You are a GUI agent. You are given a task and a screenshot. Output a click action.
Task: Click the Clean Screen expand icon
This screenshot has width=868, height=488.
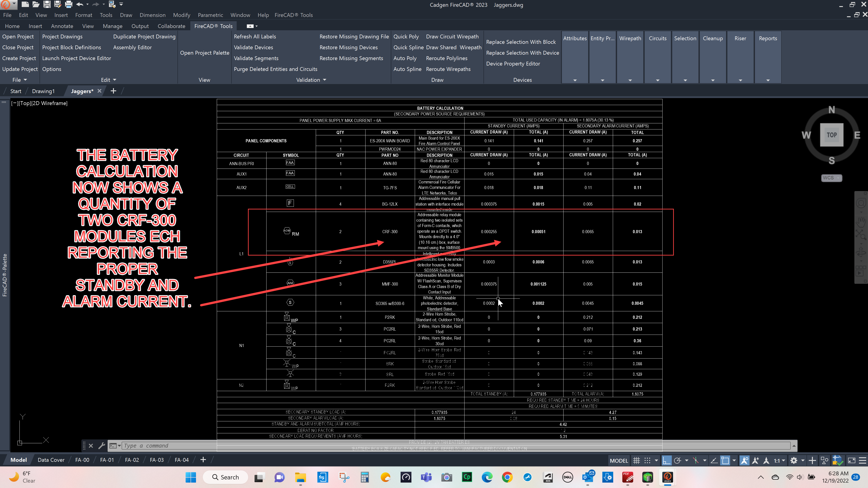tap(851, 460)
